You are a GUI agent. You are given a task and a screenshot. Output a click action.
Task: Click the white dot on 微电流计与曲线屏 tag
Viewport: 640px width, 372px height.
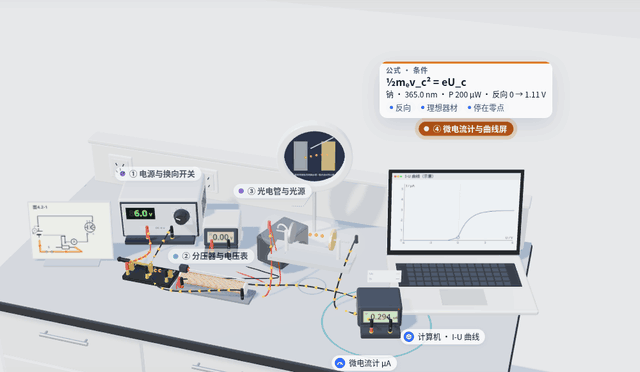[x=426, y=129]
